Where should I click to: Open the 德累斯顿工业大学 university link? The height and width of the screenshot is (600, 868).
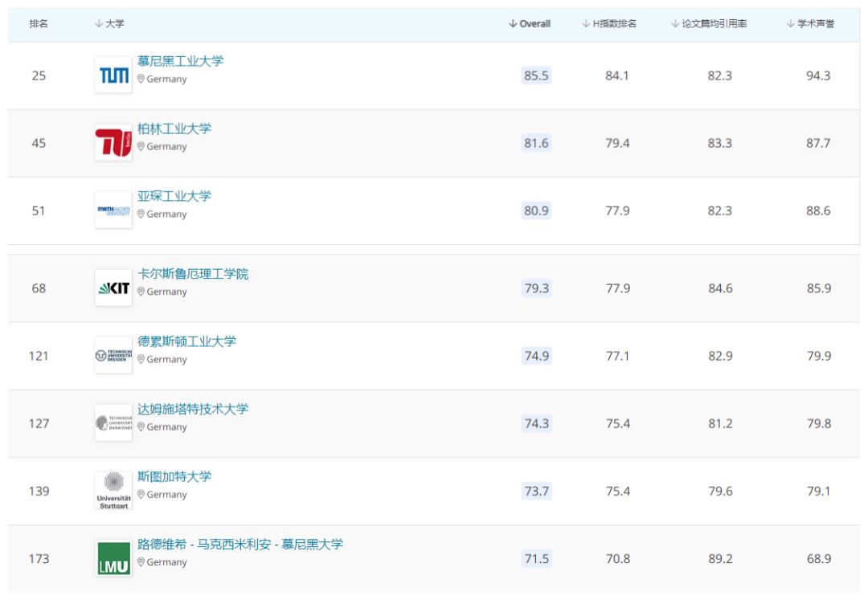pyautogui.click(x=186, y=341)
